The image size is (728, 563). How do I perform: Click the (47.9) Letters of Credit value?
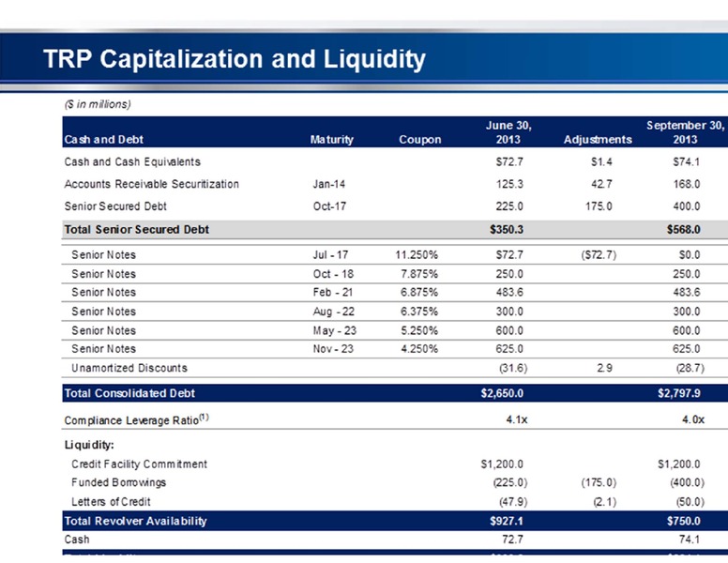pyautogui.click(x=513, y=502)
